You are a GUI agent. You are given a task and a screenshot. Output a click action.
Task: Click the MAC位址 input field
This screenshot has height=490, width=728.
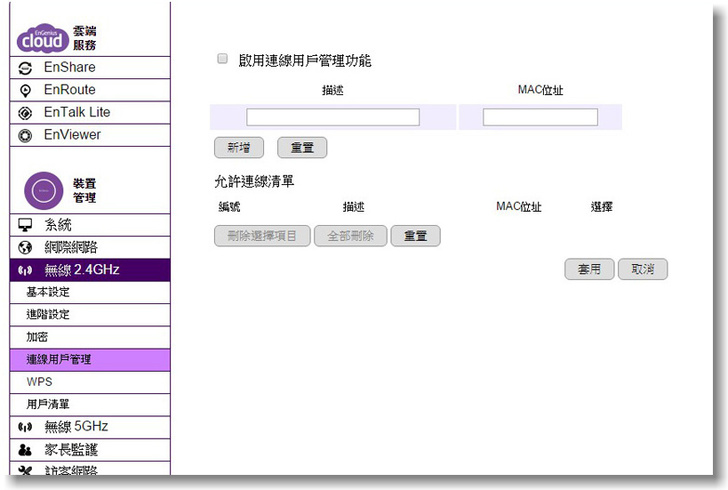tap(540, 117)
